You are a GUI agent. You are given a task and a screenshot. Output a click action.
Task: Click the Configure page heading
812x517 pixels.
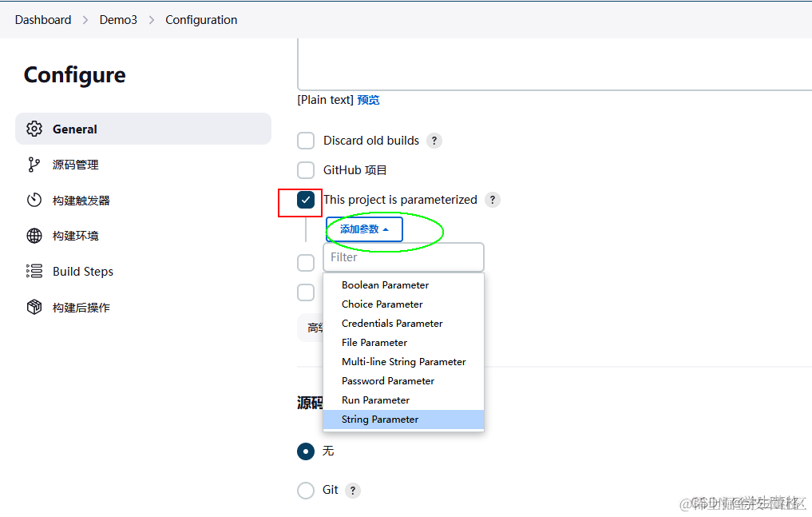(x=74, y=75)
